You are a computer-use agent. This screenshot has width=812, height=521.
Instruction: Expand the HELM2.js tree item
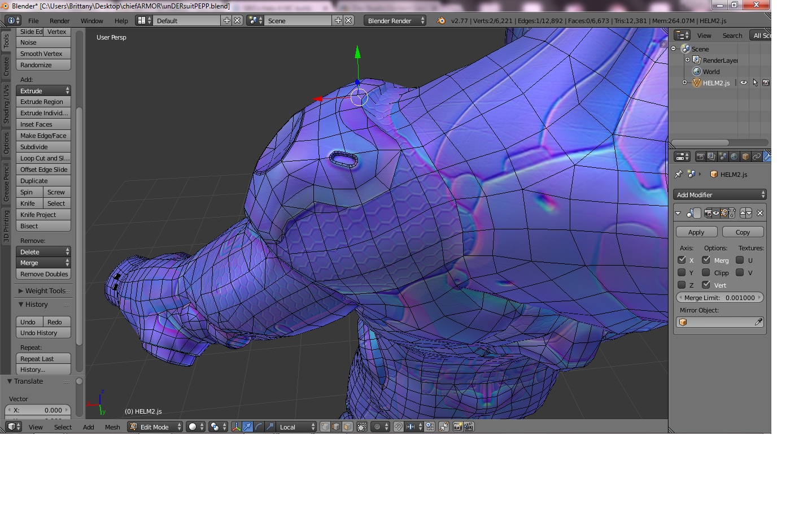tap(685, 83)
